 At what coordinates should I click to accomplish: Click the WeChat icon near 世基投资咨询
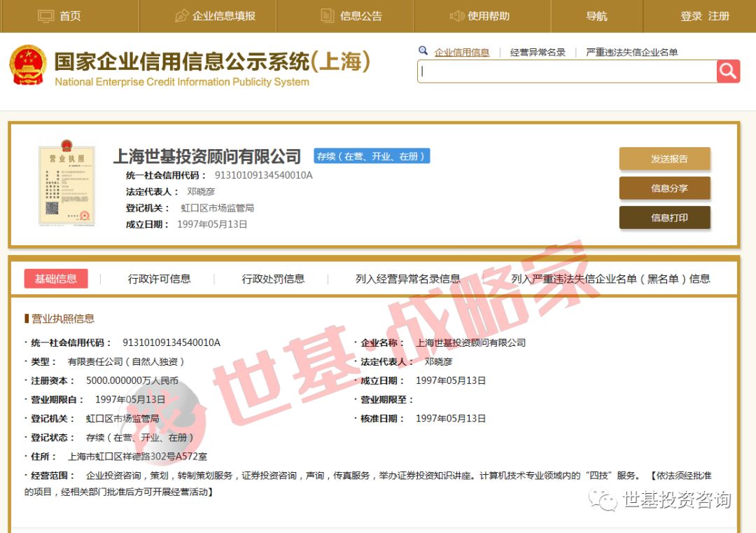(x=602, y=500)
